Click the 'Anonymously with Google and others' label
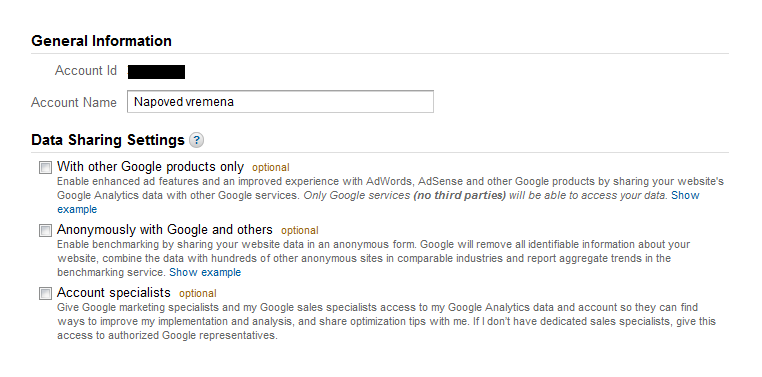The height and width of the screenshot is (377, 762). [x=165, y=229]
